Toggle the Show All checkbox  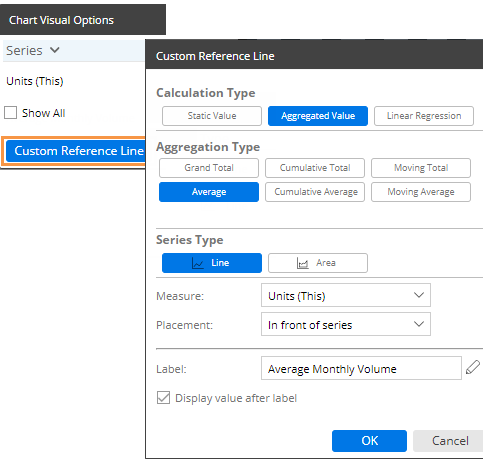click(10, 113)
